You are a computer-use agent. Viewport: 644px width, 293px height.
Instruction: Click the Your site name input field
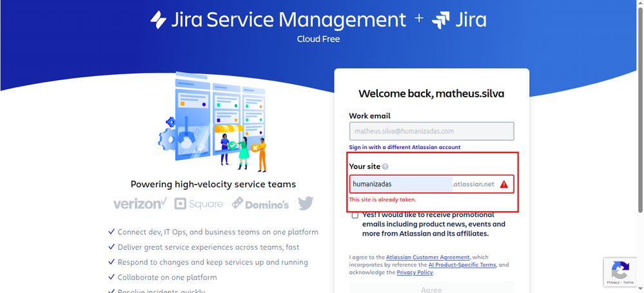click(400, 185)
